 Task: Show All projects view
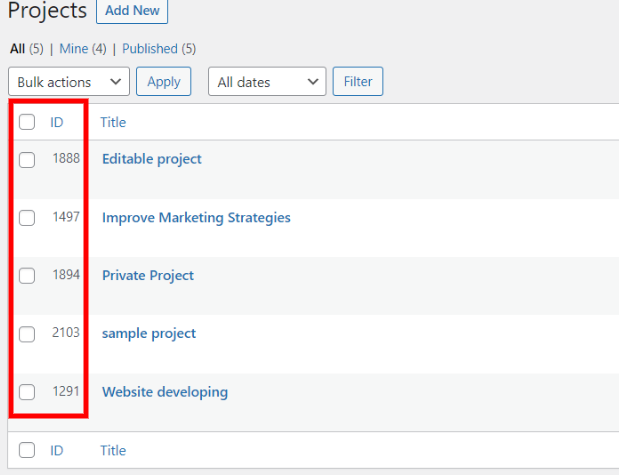(x=17, y=49)
